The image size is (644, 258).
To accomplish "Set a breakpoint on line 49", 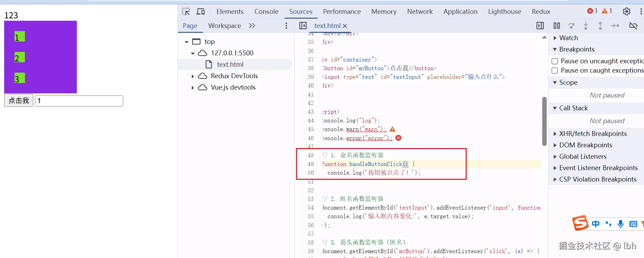I will point(311,164).
